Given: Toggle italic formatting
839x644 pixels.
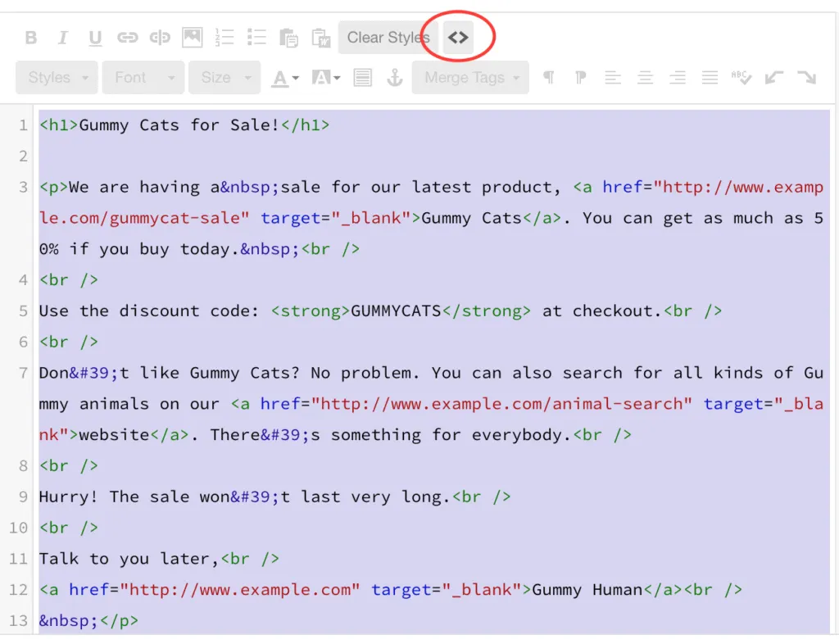Looking at the screenshot, I should point(63,37).
